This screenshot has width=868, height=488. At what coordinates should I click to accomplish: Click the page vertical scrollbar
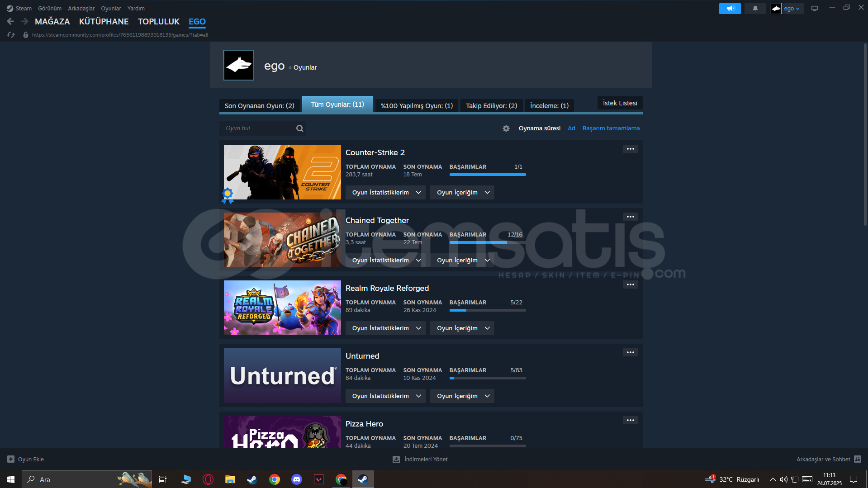click(x=865, y=136)
